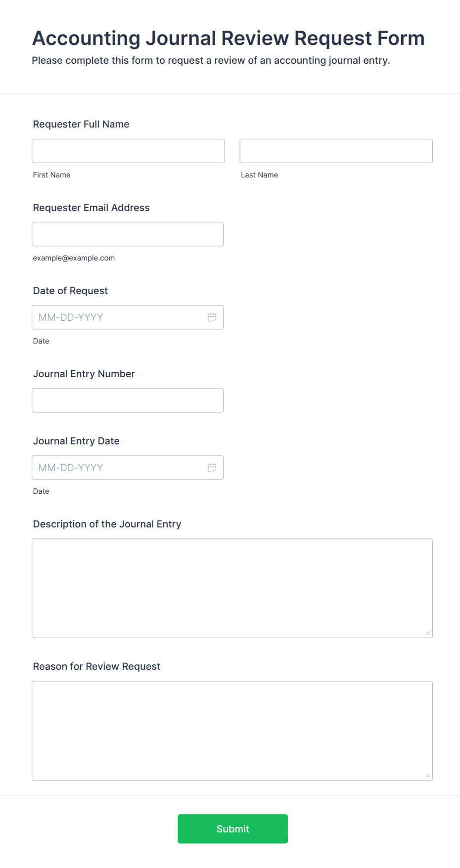The image size is (460, 868).
Task: Click into the Requester Email Address field
Action: coord(128,234)
